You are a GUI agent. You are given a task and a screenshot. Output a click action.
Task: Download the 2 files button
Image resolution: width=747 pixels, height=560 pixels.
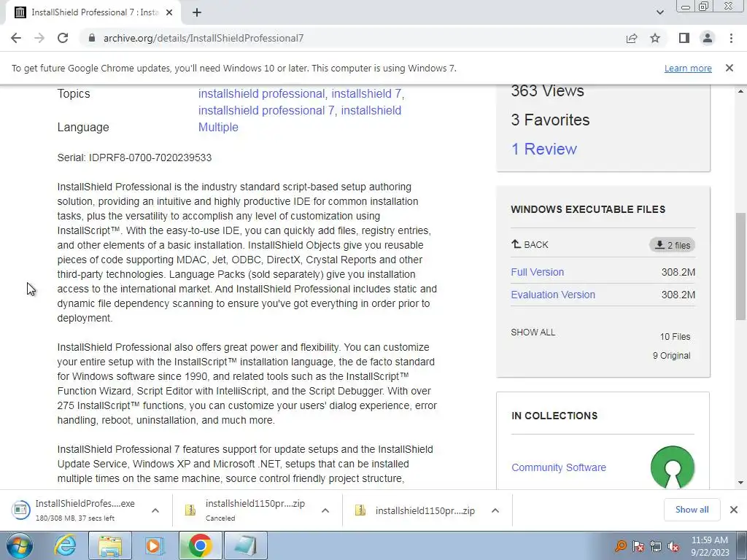[672, 245]
